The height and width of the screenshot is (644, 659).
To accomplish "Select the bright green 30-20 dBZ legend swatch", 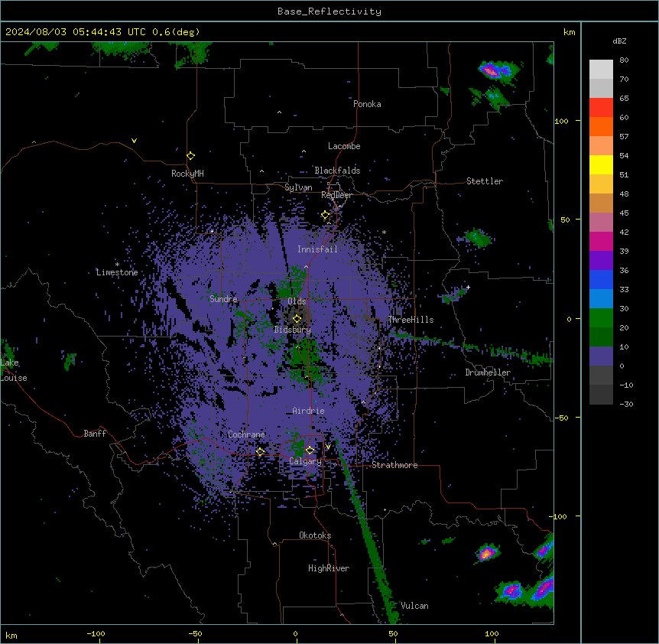I will point(601,318).
